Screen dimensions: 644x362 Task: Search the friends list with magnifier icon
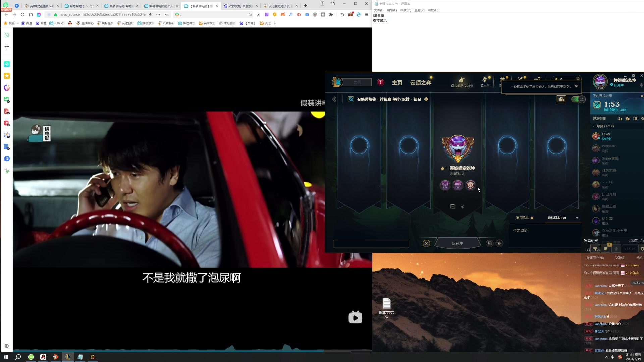click(x=642, y=119)
